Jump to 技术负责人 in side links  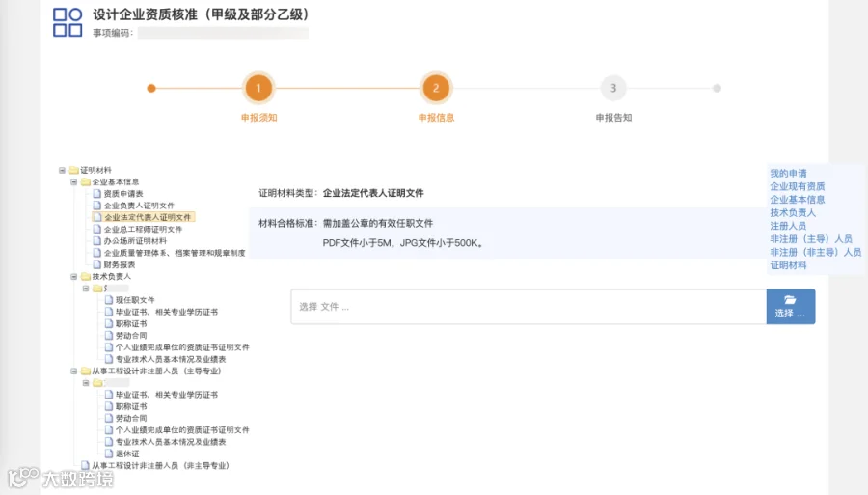[793, 212]
